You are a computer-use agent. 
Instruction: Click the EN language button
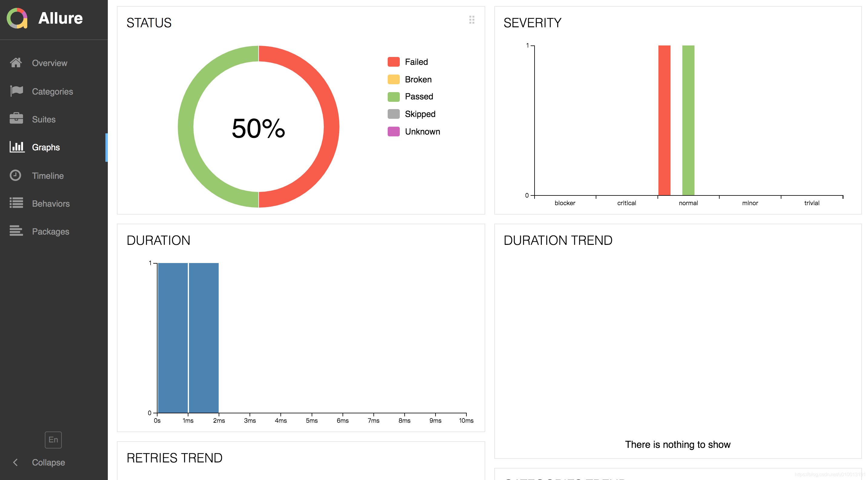point(54,440)
